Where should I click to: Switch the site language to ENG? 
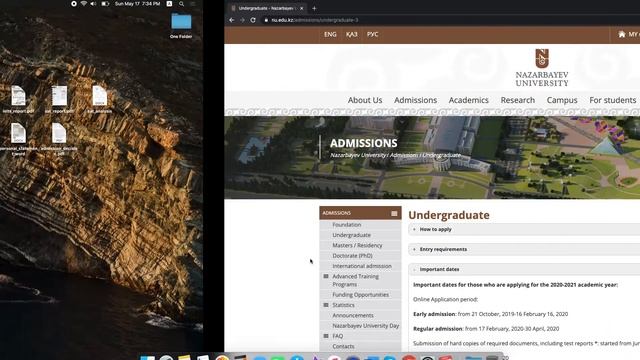click(x=330, y=34)
